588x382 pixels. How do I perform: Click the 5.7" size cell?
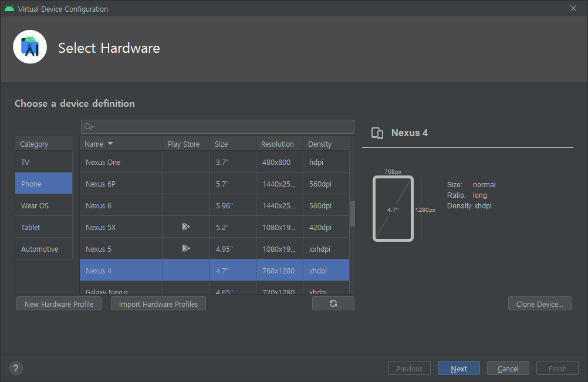click(233, 184)
